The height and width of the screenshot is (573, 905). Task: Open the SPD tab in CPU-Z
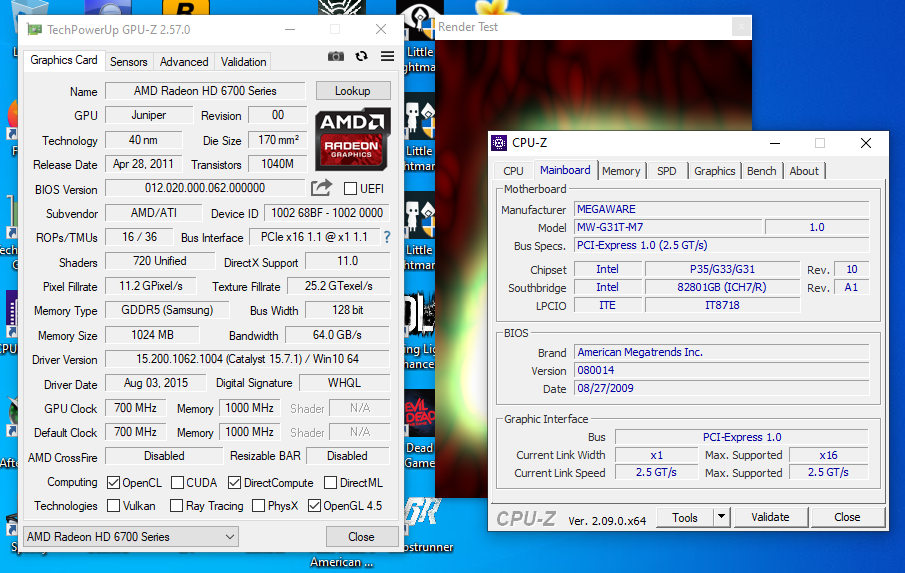pyautogui.click(x=667, y=171)
